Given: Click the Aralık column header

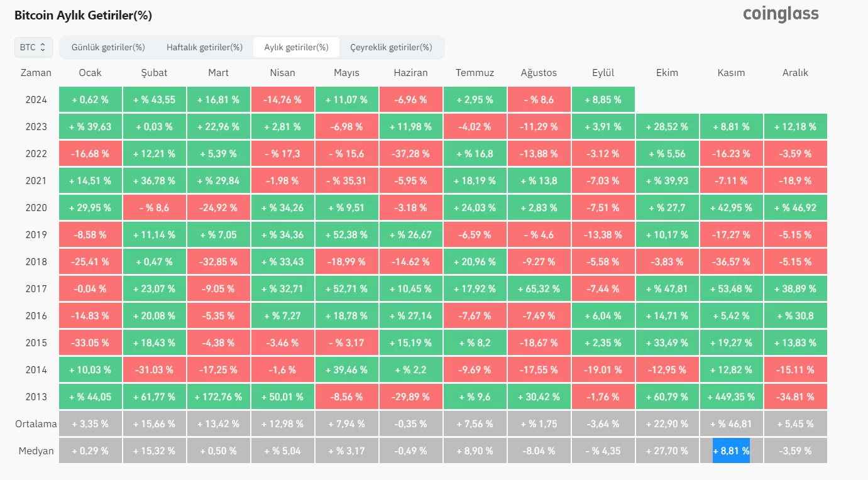Looking at the screenshot, I should pos(795,73).
